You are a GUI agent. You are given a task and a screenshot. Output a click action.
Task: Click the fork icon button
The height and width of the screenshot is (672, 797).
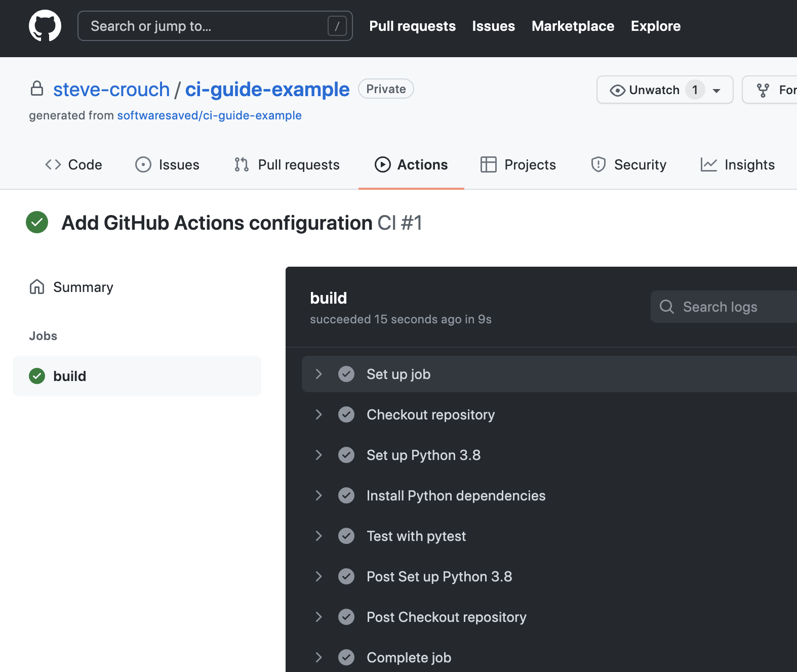pyautogui.click(x=763, y=90)
